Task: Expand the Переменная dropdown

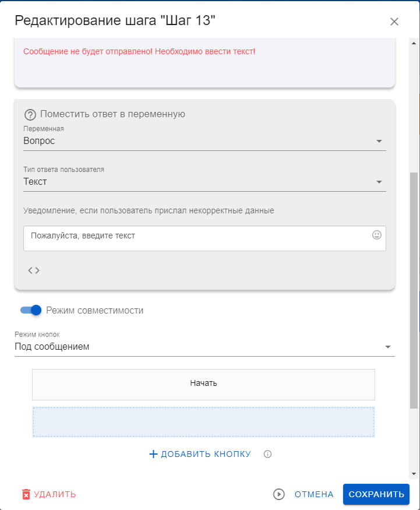Action: [x=379, y=141]
